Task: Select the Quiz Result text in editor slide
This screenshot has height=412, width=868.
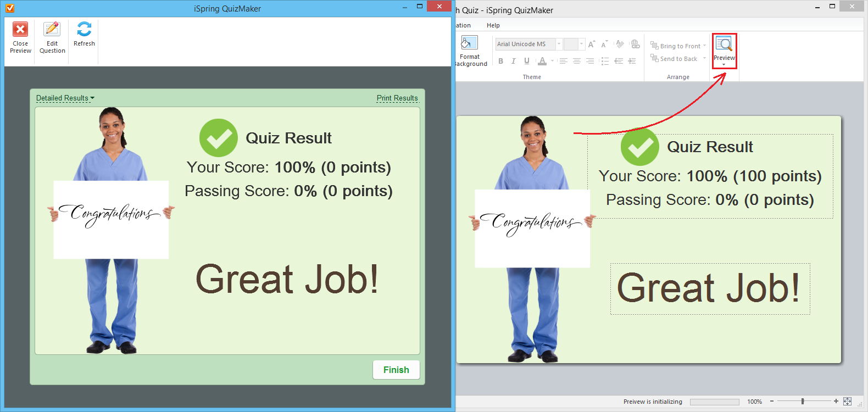Action: [x=710, y=147]
